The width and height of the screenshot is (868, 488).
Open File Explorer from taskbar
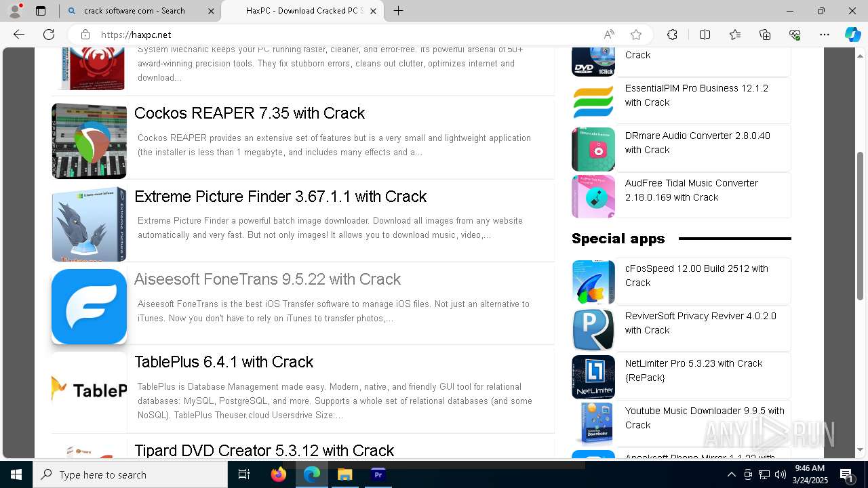click(344, 474)
